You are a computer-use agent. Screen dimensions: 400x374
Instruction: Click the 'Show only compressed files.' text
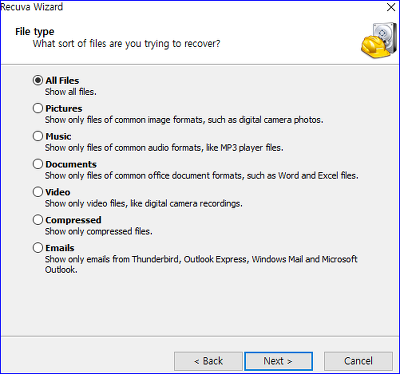coord(99,231)
